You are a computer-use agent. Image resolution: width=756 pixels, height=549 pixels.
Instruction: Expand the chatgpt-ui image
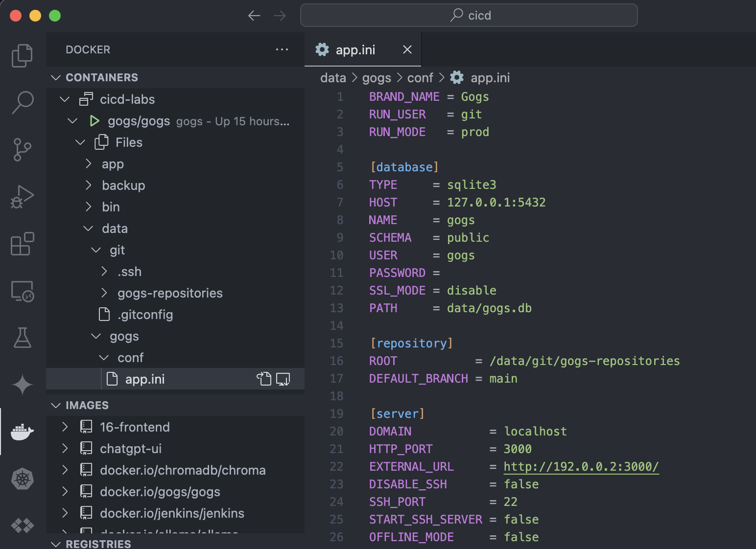(x=65, y=449)
